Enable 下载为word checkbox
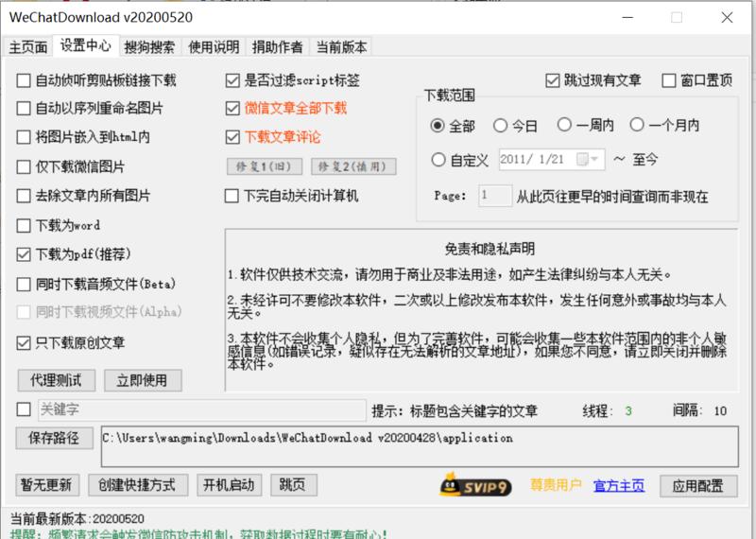This screenshot has height=539, width=756. pos(23,225)
